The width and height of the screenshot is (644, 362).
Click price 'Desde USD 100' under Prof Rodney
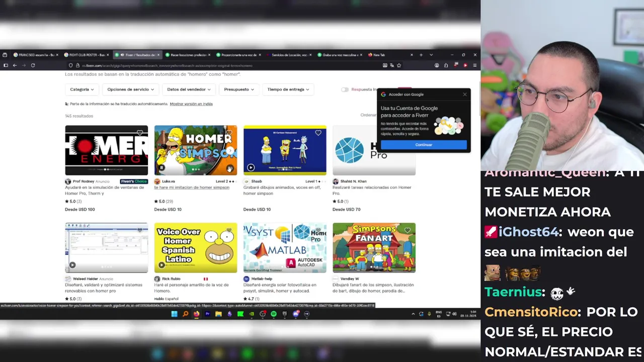point(79,210)
